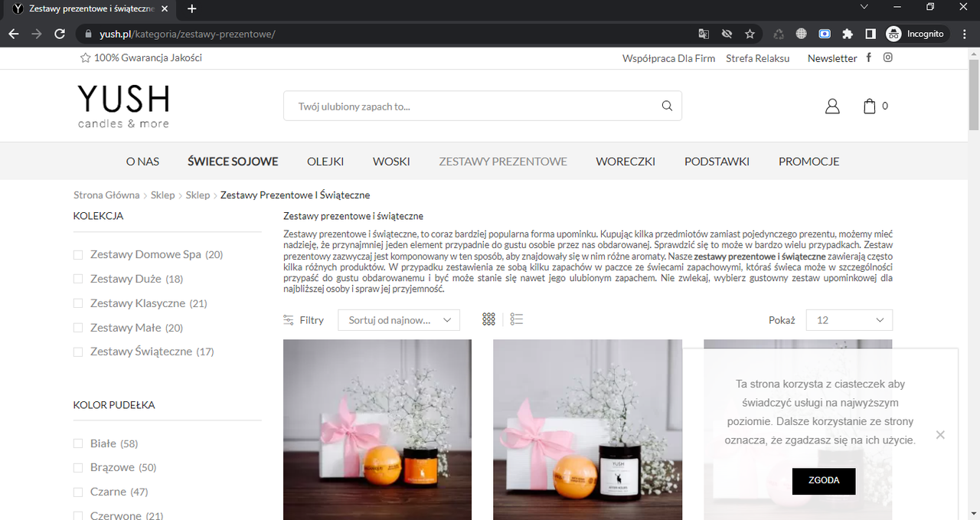
Task: Open the Strefa Relaksu link
Action: point(757,58)
